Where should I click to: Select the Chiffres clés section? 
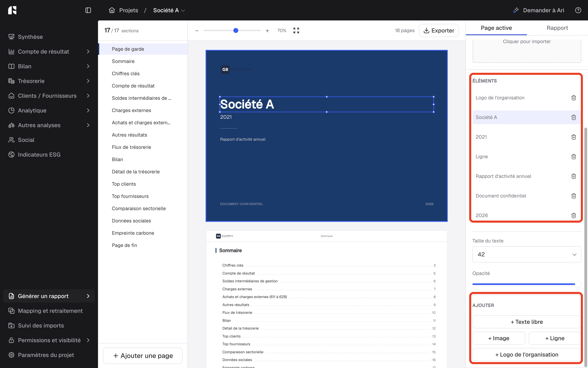click(x=143, y=74)
